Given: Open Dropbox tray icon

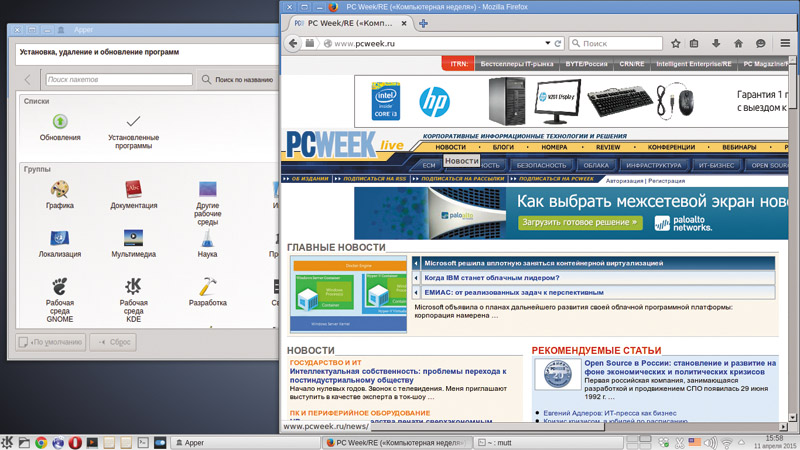Looking at the screenshot, I should [x=663, y=442].
